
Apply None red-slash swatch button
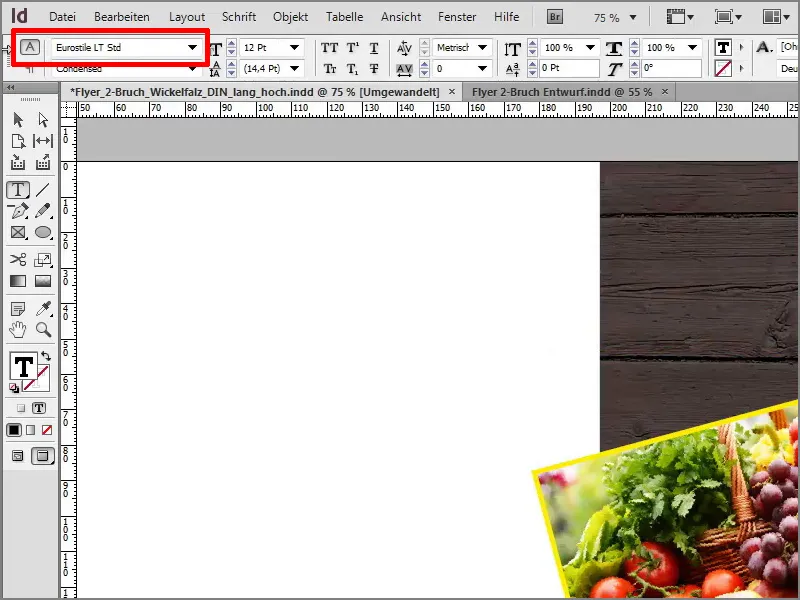[47, 430]
